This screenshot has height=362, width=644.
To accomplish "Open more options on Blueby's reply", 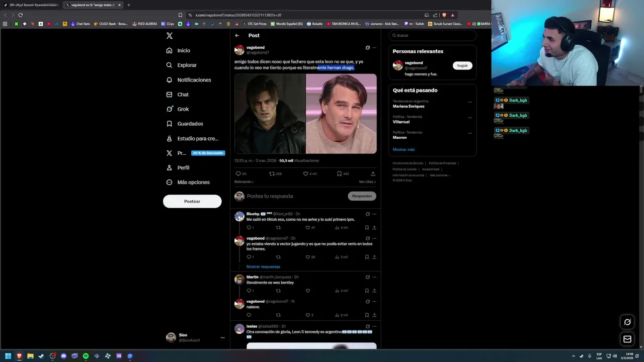I will pyautogui.click(x=374, y=214).
